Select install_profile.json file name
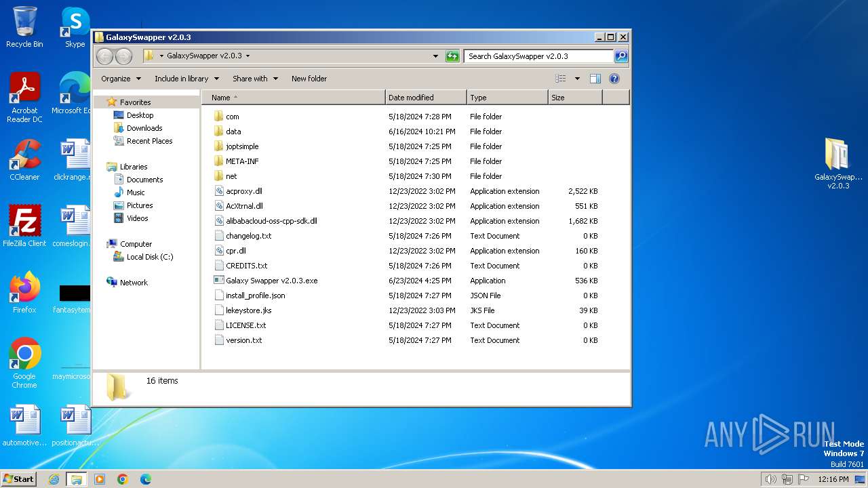 (x=255, y=296)
